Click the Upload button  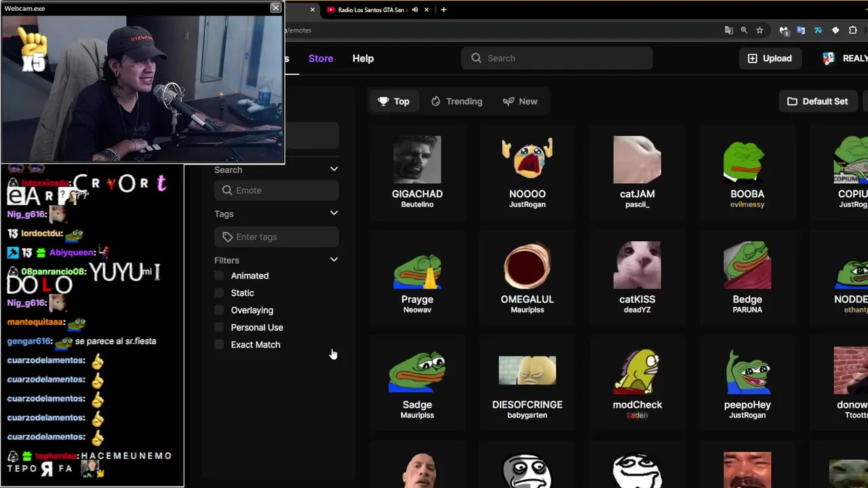(x=770, y=58)
